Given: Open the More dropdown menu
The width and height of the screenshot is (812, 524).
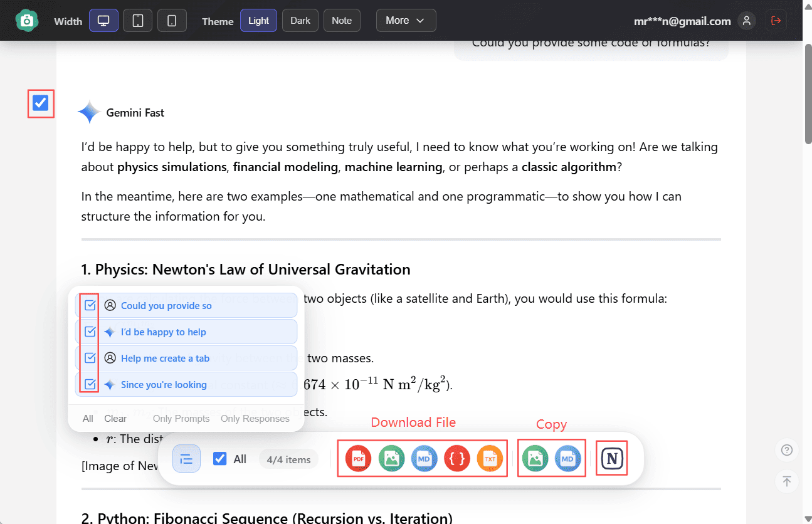Looking at the screenshot, I should pos(406,21).
